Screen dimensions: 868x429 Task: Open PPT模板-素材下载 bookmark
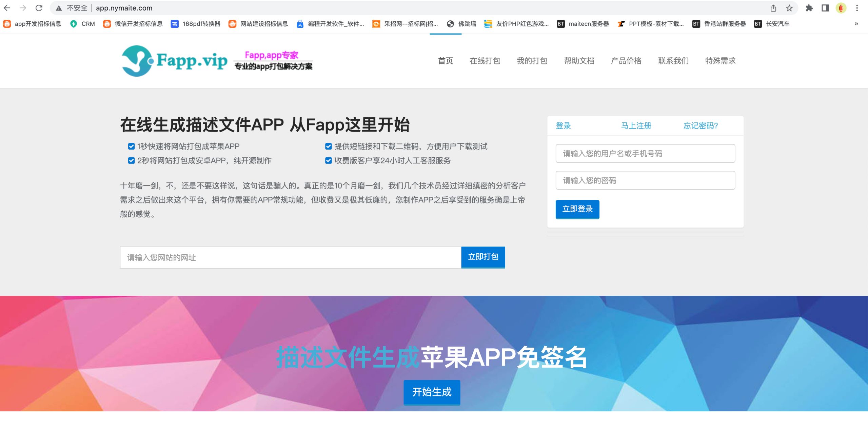click(651, 24)
